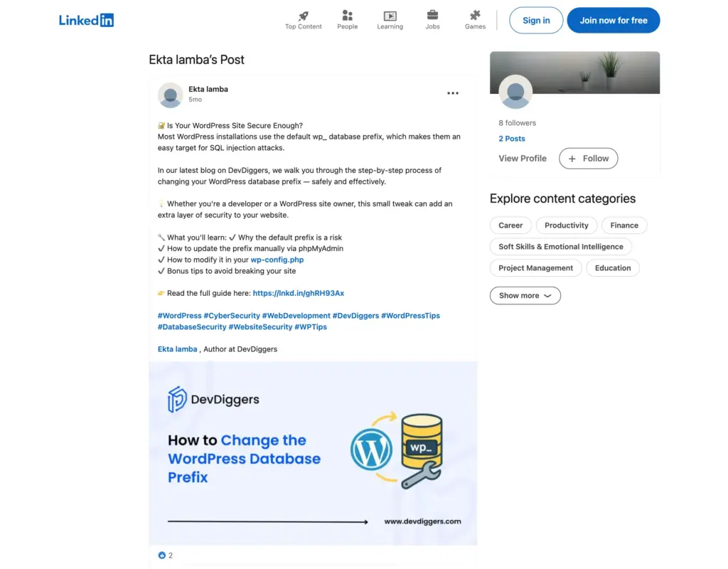Image resolution: width=728 pixels, height=569 pixels.
Task: Click the #DatabaseSecurity hashtag
Action: pos(192,326)
